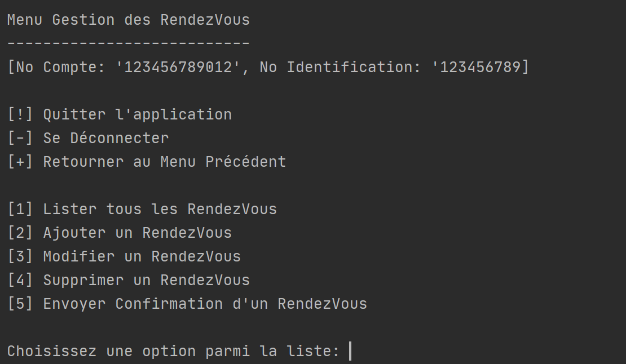
Task: Select option [4] Supprimer un RendezVous
Action: click(x=129, y=280)
